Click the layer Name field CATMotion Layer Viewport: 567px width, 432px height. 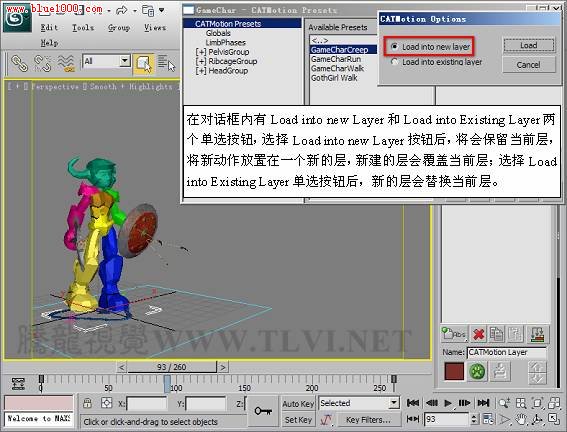click(x=506, y=352)
